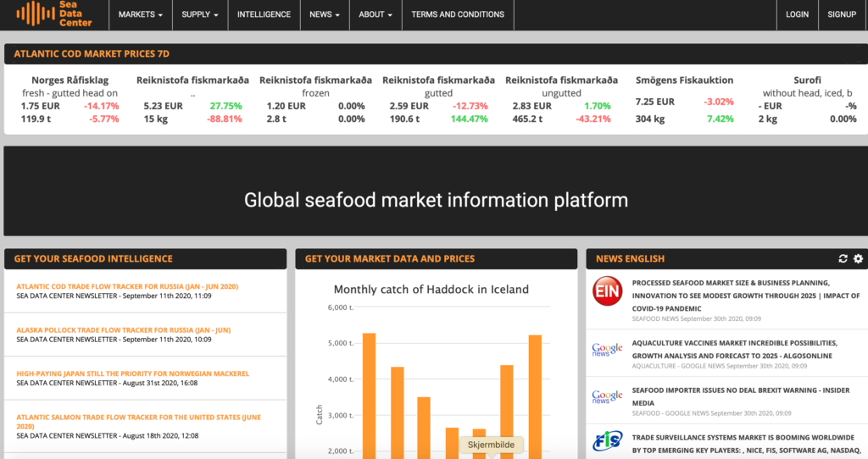
Task: Refresh the News English panel
Action: (x=843, y=258)
